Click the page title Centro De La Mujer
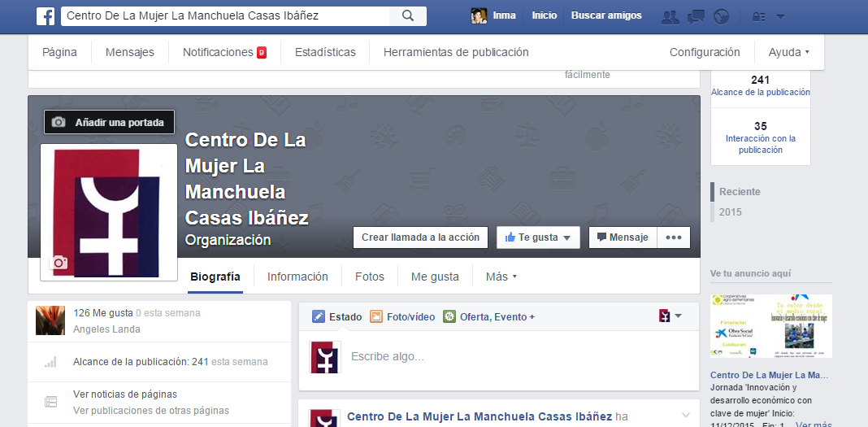This screenshot has height=427, width=868. click(247, 178)
